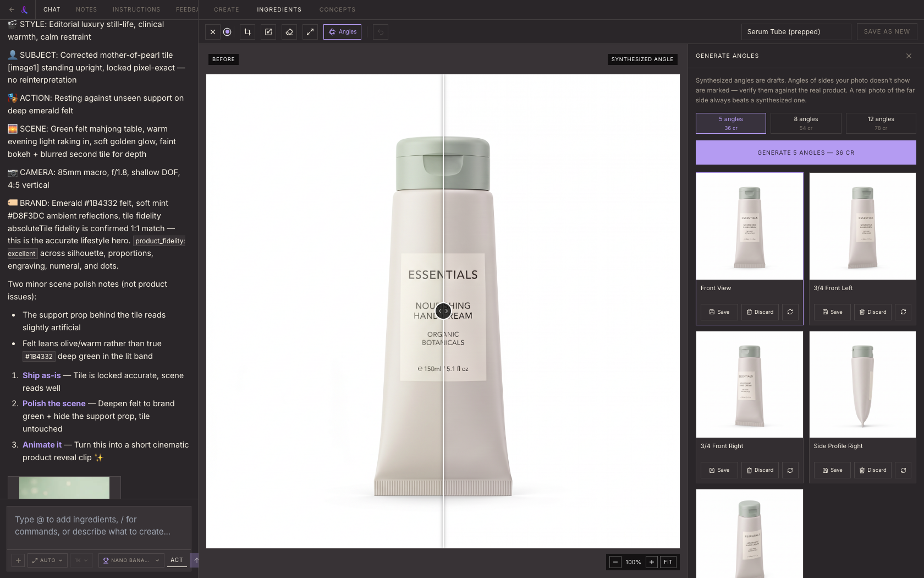The width and height of the screenshot is (924, 578).
Task: Click Save icon under Front View
Action: click(719, 312)
